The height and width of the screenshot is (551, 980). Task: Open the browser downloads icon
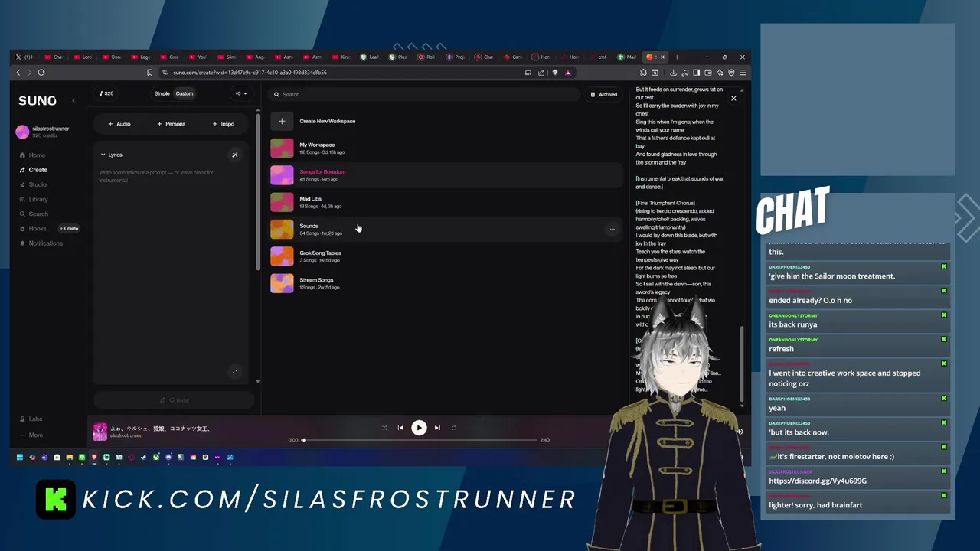coord(673,73)
